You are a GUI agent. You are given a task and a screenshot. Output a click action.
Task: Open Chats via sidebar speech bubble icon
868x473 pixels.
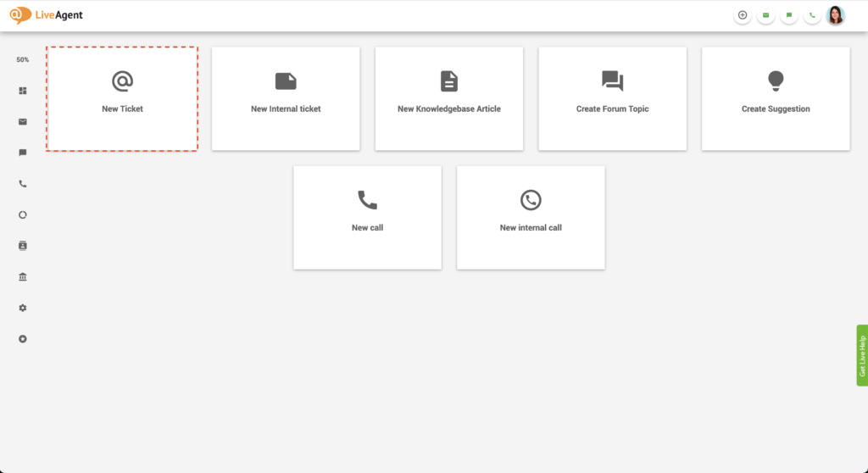23,153
